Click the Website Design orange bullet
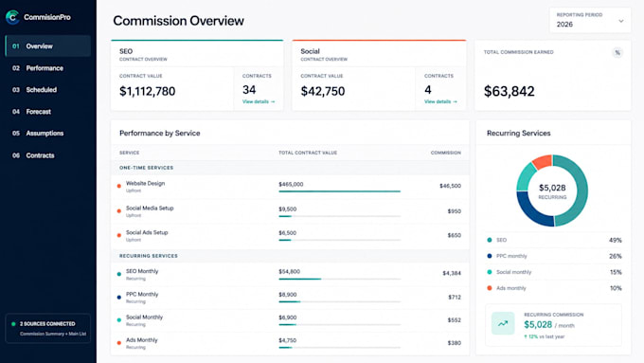 coord(119,186)
